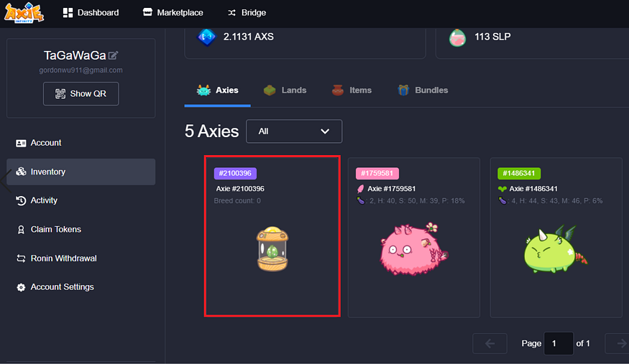Click the #1486341 green ID badge
The height and width of the screenshot is (364, 629).
[x=519, y=174]
